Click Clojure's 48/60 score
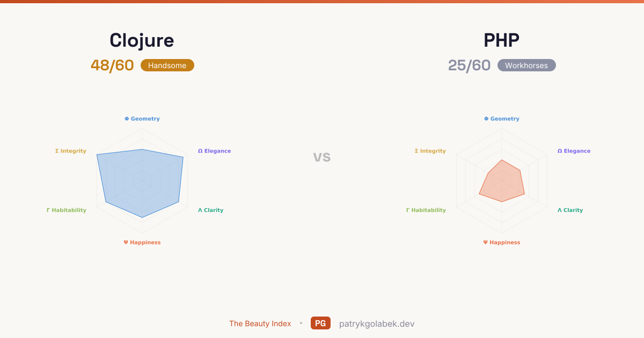This screenshot has height=338, width=644. pyautogui.click(x=112, y=65)
